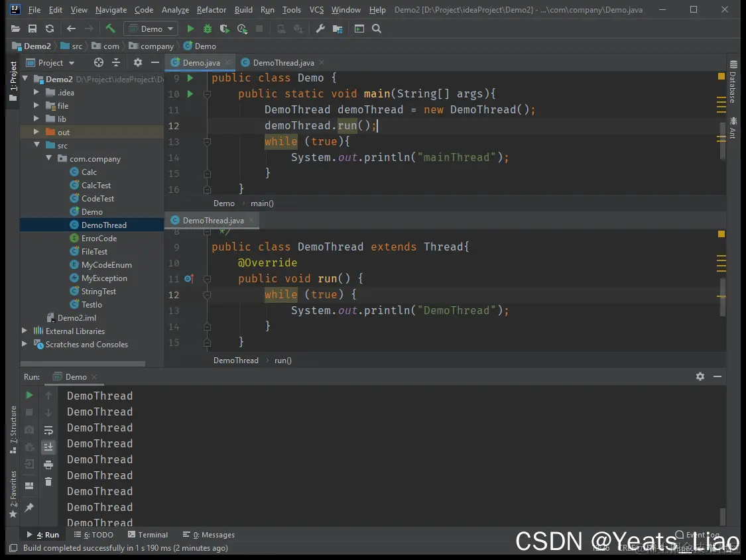Run with coverage icon in toolbar

[225, 29]
